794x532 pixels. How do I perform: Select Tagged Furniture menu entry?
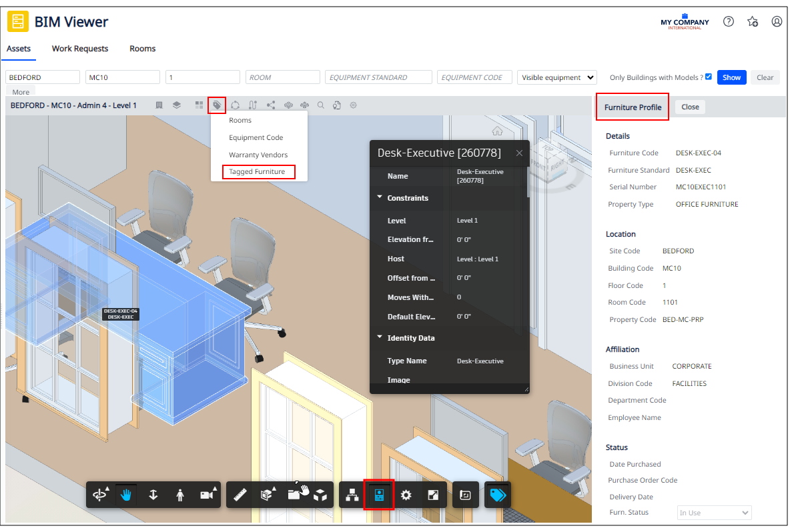pos(257,172)
